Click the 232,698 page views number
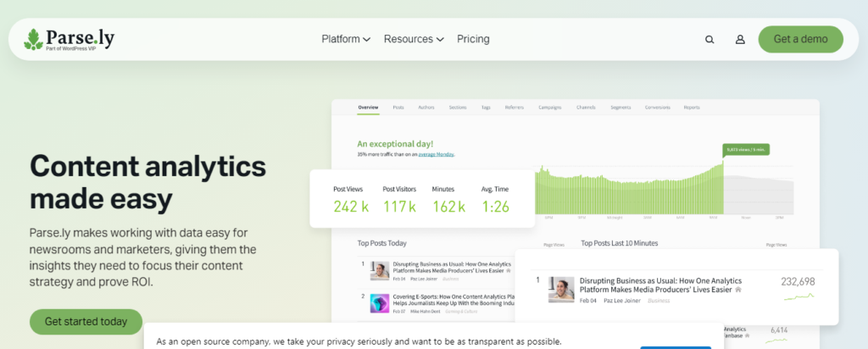 point(798,281)
